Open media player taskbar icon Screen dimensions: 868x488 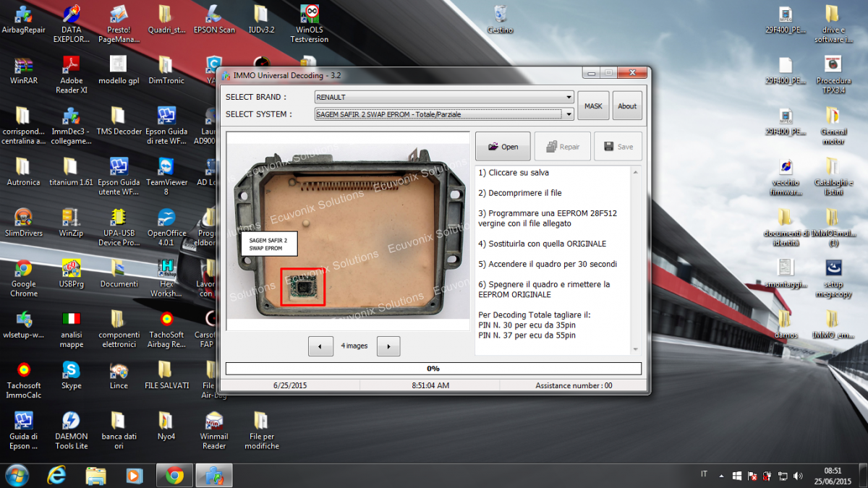(x=135, y=475)
